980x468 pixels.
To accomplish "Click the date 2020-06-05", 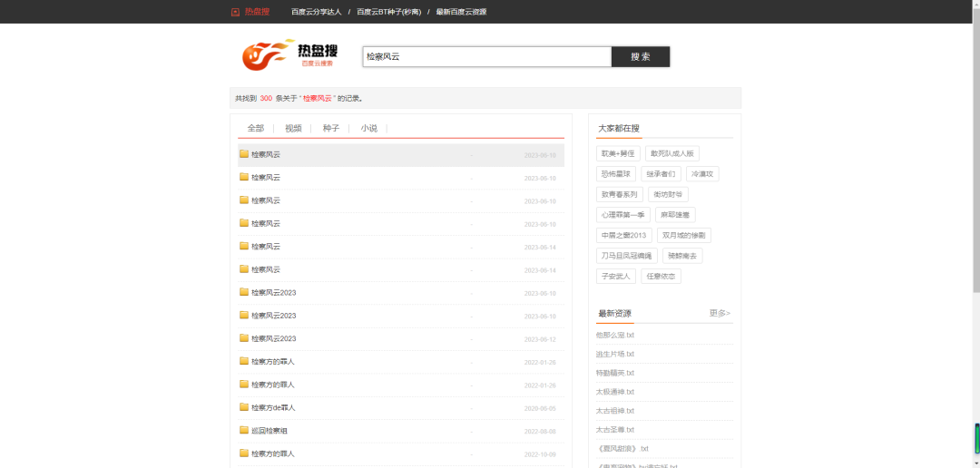I will [540, 408].
